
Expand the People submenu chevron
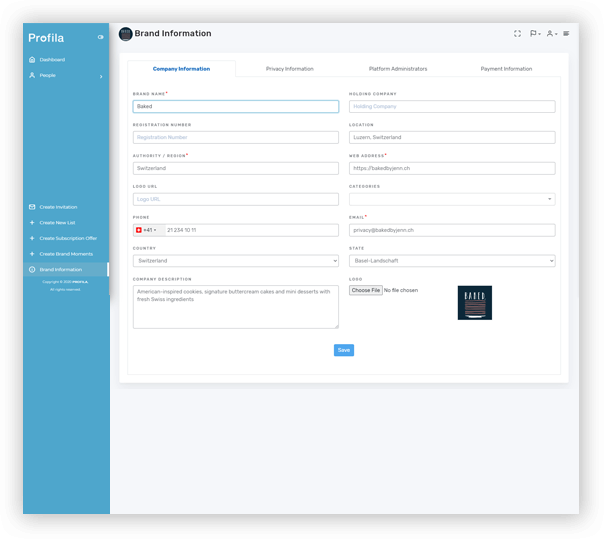pos(101,76)
